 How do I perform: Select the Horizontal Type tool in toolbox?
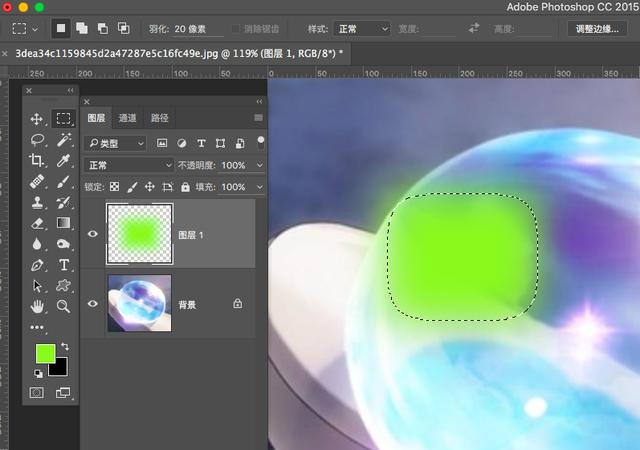coord(64,265)
